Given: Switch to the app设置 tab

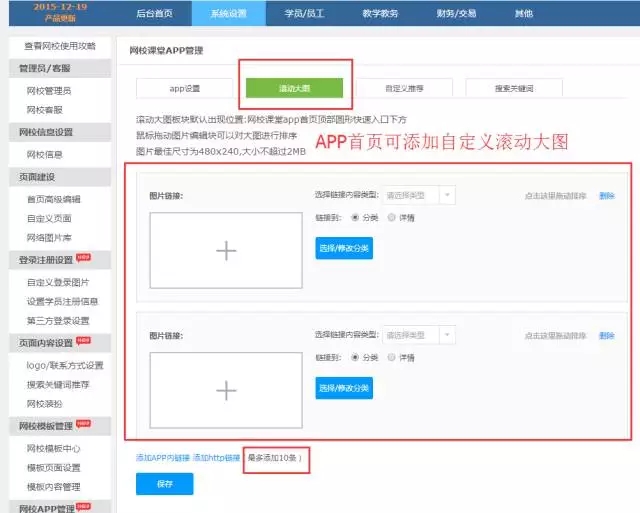Looking at the screenshot, I should click(x=185, y=88).
